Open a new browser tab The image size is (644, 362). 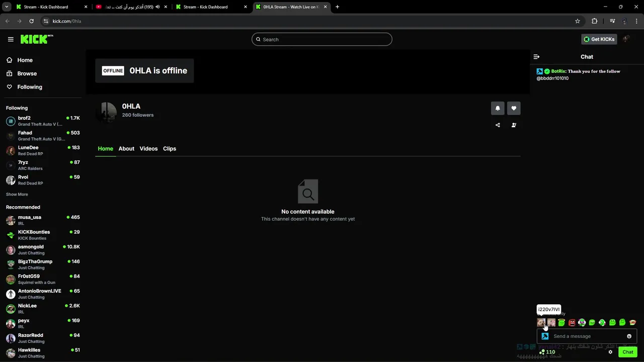click(337, 7)
